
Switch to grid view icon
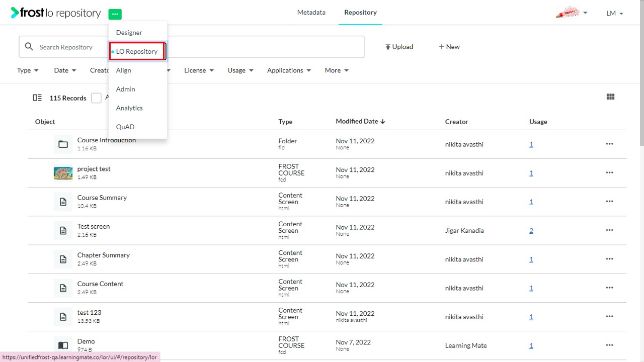coord(610,97)
